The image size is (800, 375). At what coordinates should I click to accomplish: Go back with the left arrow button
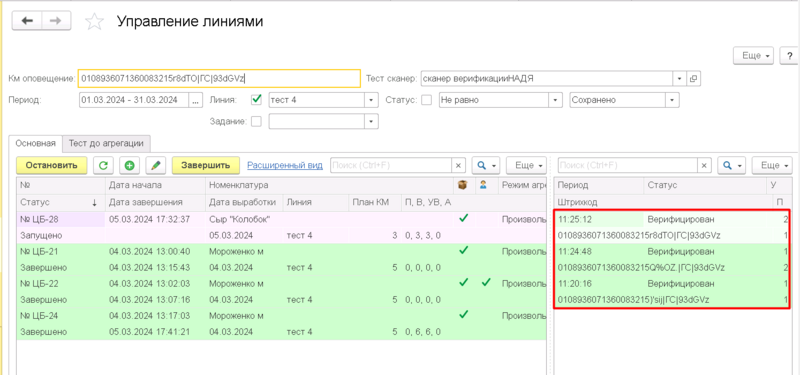tap(27, 20)
